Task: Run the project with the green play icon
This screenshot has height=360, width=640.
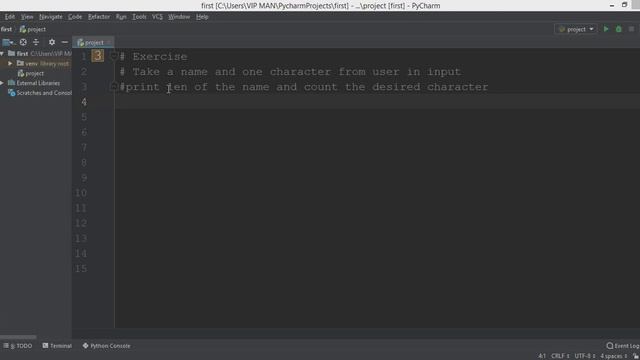Action: pos(606,29)
